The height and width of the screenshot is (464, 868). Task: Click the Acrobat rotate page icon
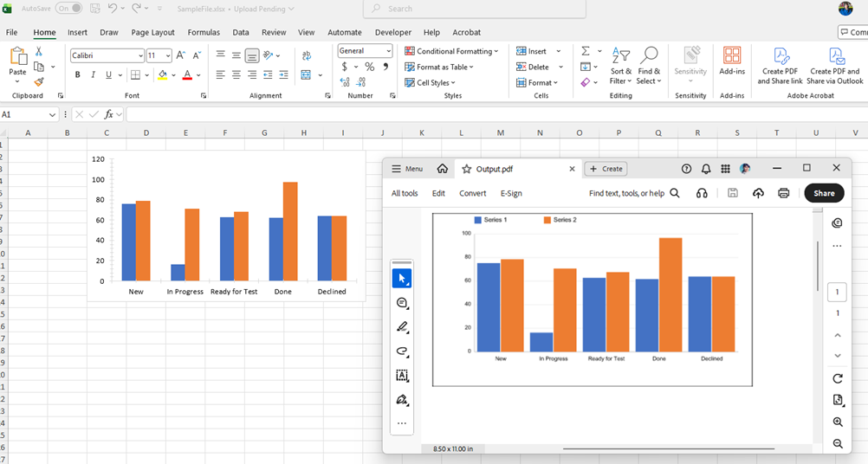tap(838, 378)
